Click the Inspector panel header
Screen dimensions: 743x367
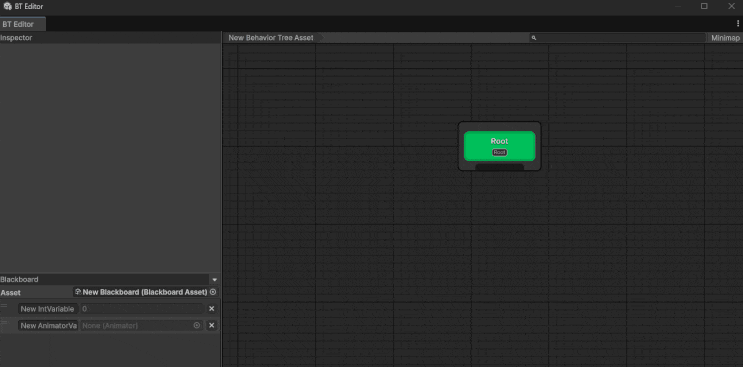tap(110, 38)
